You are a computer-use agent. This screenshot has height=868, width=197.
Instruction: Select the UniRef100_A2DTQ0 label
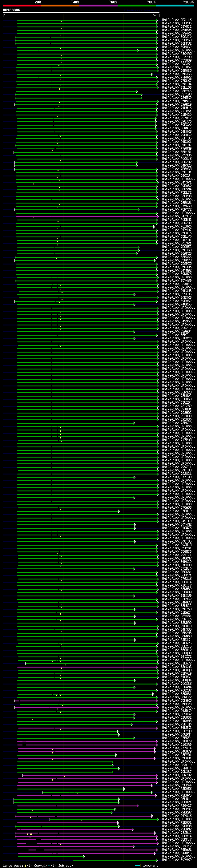tap(177, 724)
